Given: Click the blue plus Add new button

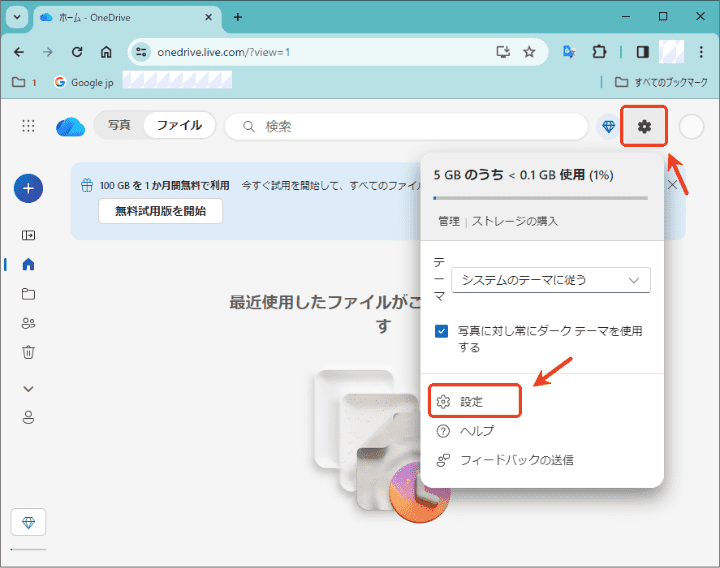Looking at the screenshot, I should click(x=28, y=188).
